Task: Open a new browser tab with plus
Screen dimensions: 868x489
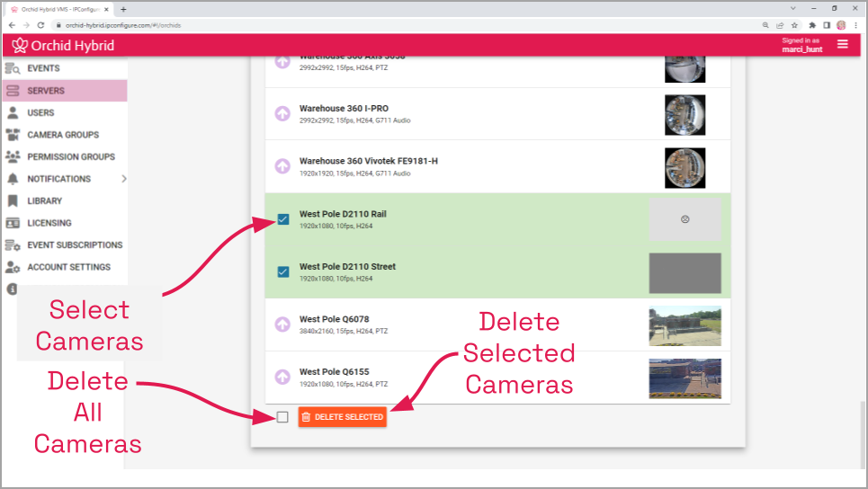Action: point(123,9)
